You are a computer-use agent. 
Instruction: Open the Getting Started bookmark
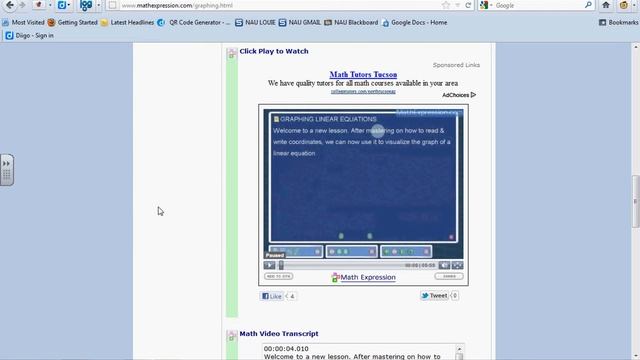pyautogui.click(x=73, y=22)
